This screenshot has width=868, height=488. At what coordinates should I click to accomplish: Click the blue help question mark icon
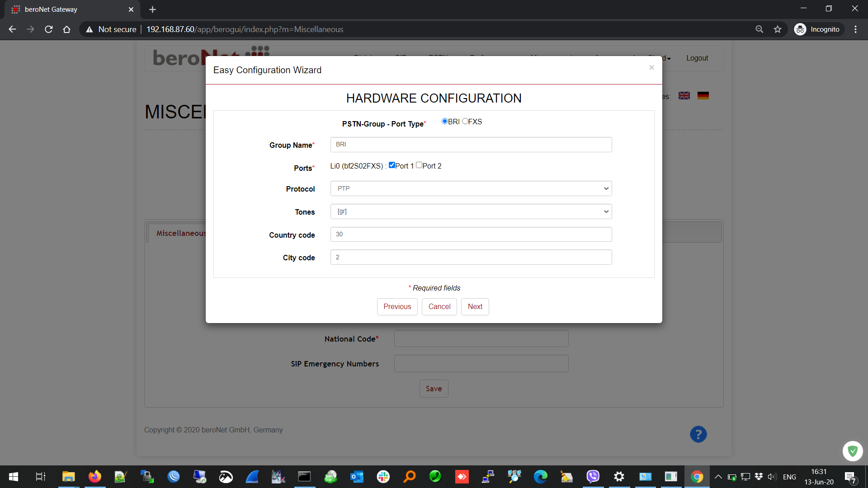pos(698,434)
